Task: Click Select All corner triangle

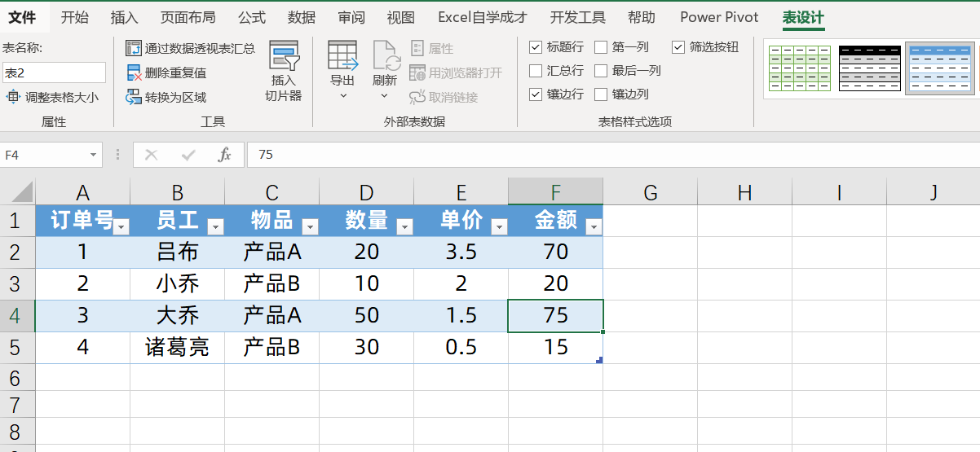Action: (23, 192)
